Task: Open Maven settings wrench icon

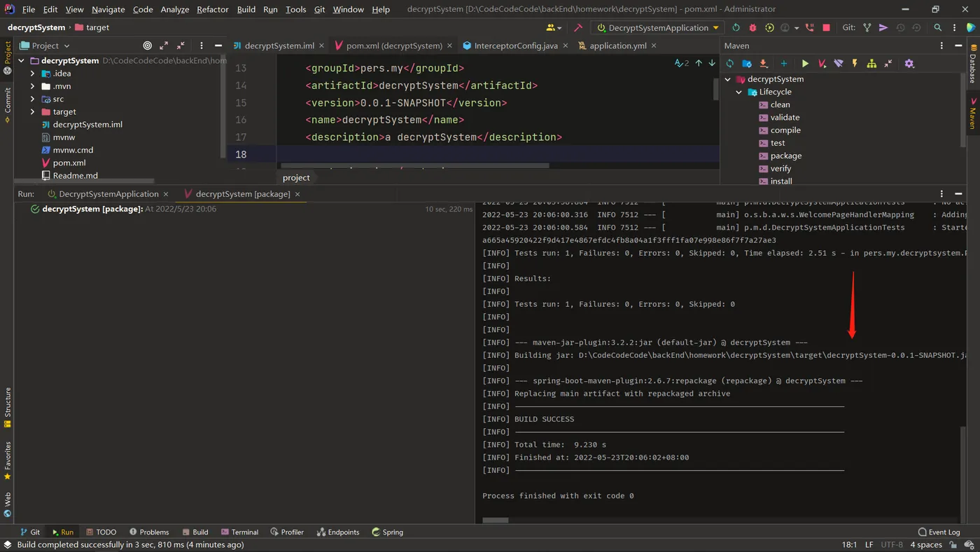Action: pyautogui.click(x=909, y=63)
